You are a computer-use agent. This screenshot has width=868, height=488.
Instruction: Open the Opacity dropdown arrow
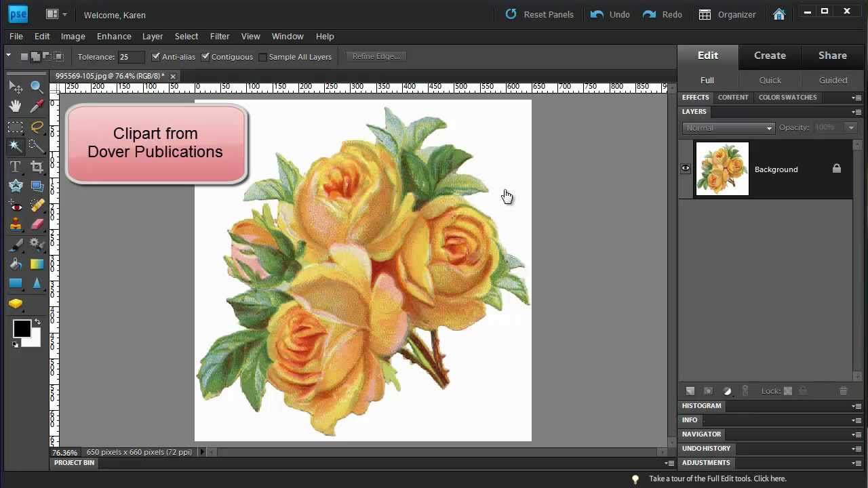pos(851,127)
